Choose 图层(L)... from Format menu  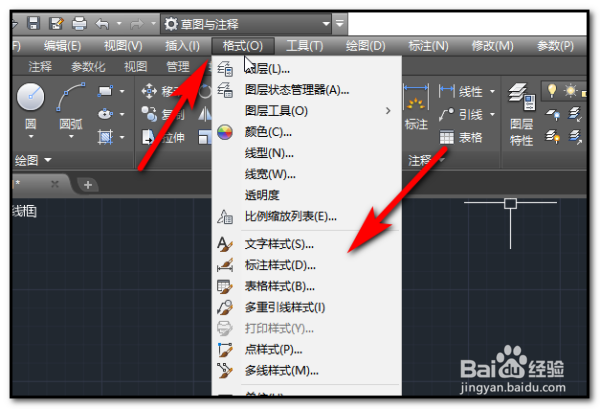[x=307, y=69]
